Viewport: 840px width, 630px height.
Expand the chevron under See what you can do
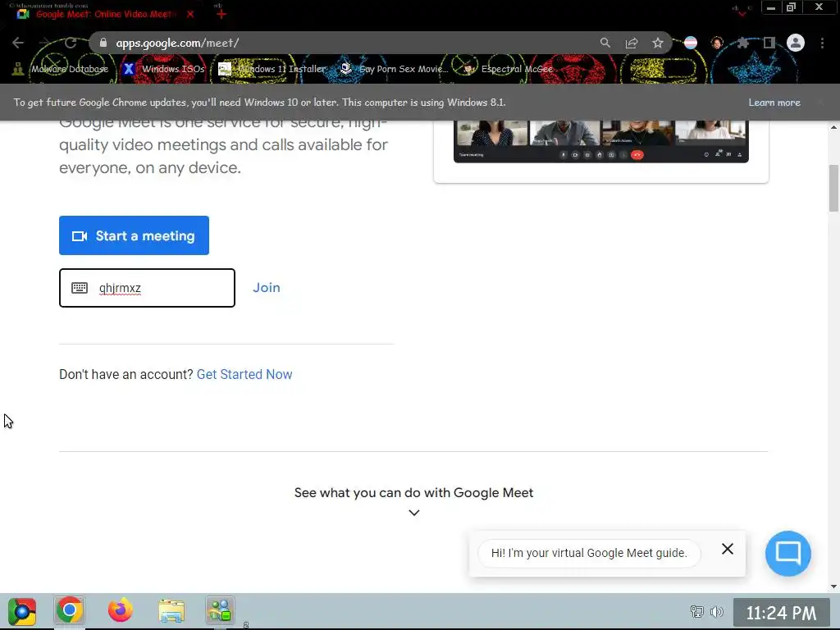click(x=414, y=513)
